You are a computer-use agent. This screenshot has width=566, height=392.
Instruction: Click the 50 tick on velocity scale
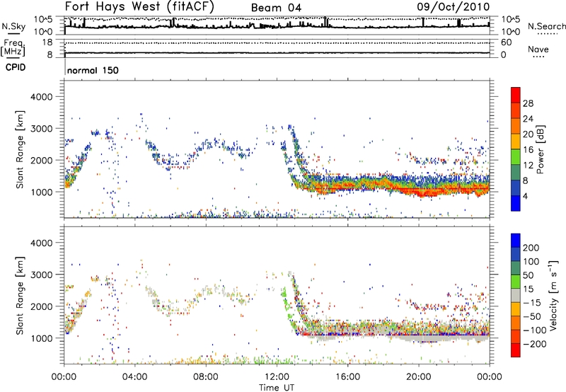click(x=529, y=275)
